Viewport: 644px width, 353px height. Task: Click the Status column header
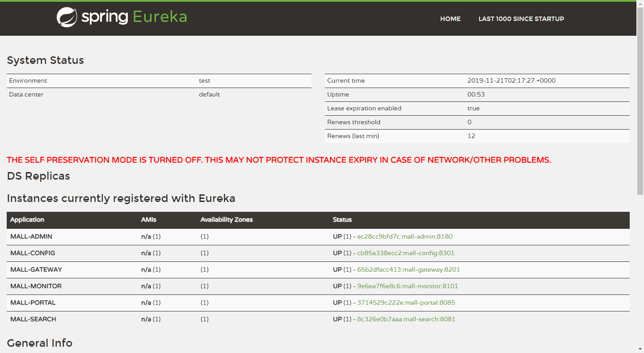(342, 220)
